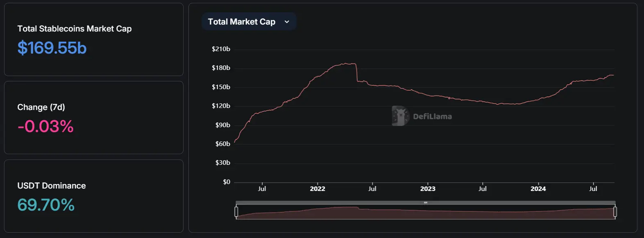Click the $120b label on the y-axis
The height and width of the screenshot is (238, 644).
[x=221, y=106]
